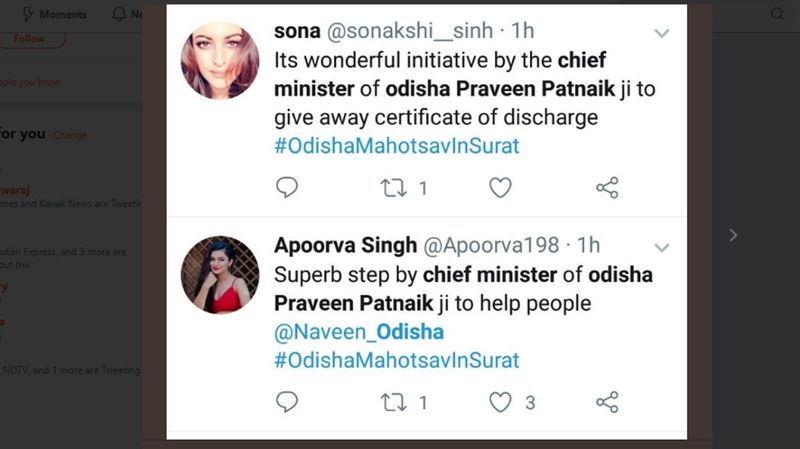
Task: Open the Moments tab
Action: click(54, 14)
